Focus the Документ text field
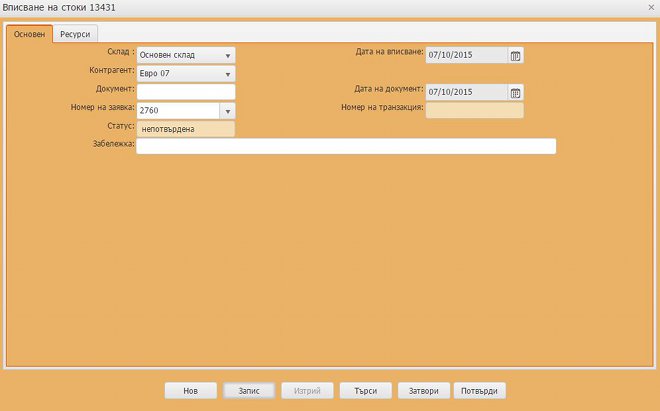 click(x=185, y=92)
